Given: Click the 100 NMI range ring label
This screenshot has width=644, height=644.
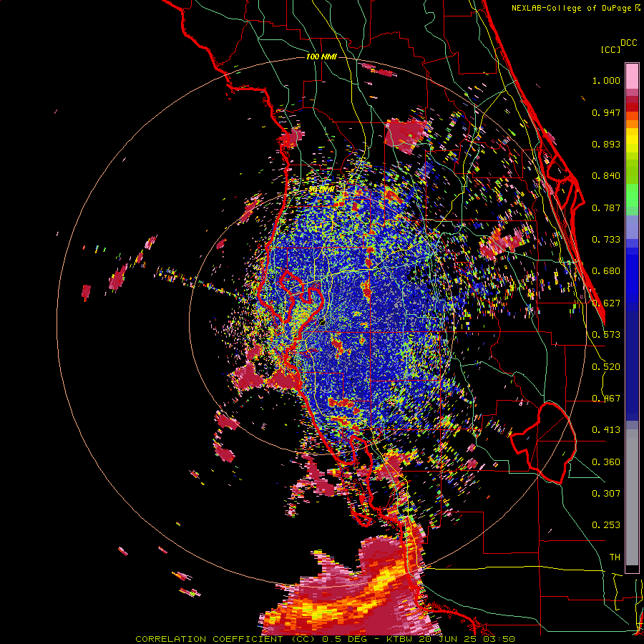Looking at the screenshot, I should 321,57.
